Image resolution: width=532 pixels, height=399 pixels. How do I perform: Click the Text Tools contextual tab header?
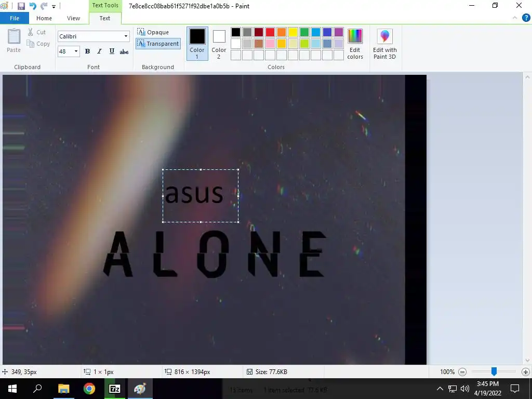[105, 5]
